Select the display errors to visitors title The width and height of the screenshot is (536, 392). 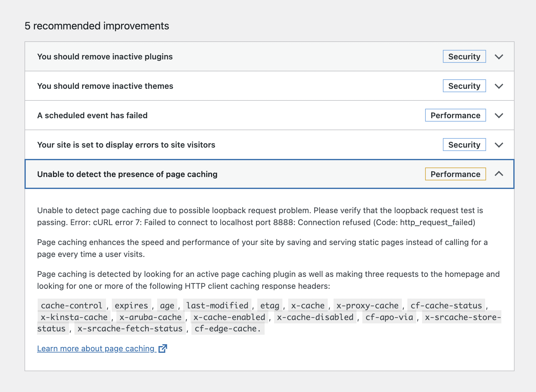(x=126, y=145)
